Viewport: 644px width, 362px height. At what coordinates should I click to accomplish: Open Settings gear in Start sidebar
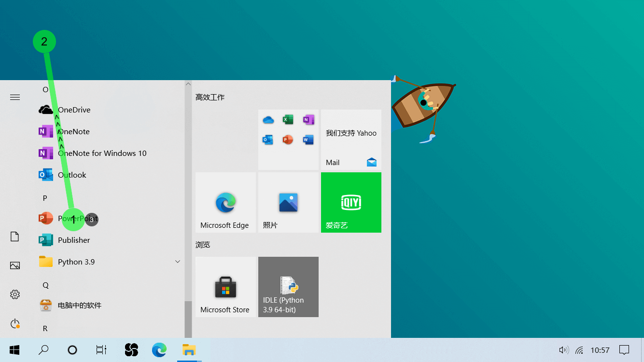coord(15,294)
